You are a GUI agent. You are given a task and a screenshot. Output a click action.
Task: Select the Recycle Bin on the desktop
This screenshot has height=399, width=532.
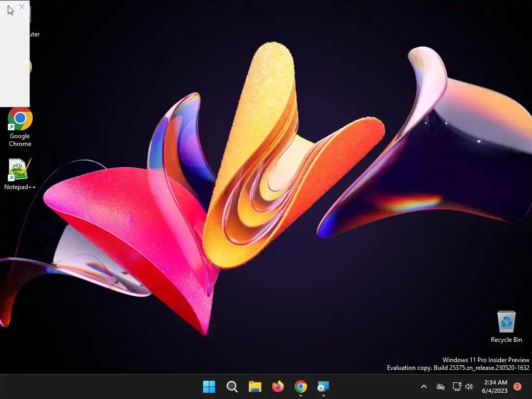(x=506, y=327)
